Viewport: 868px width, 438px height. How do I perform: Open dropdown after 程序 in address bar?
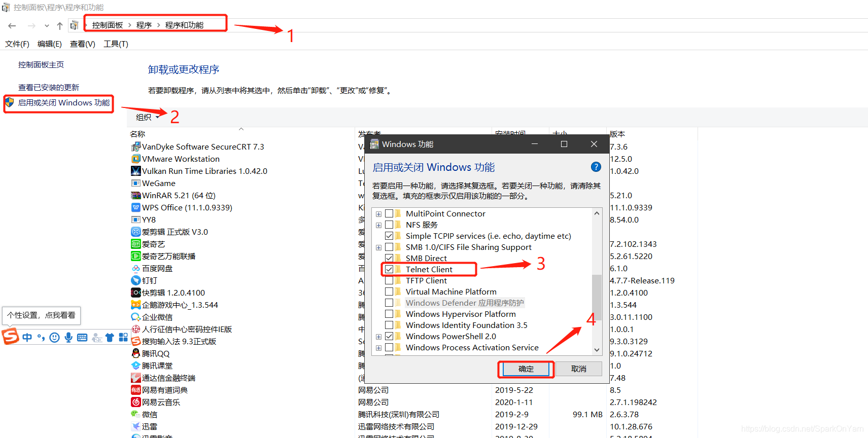[158, 25]
